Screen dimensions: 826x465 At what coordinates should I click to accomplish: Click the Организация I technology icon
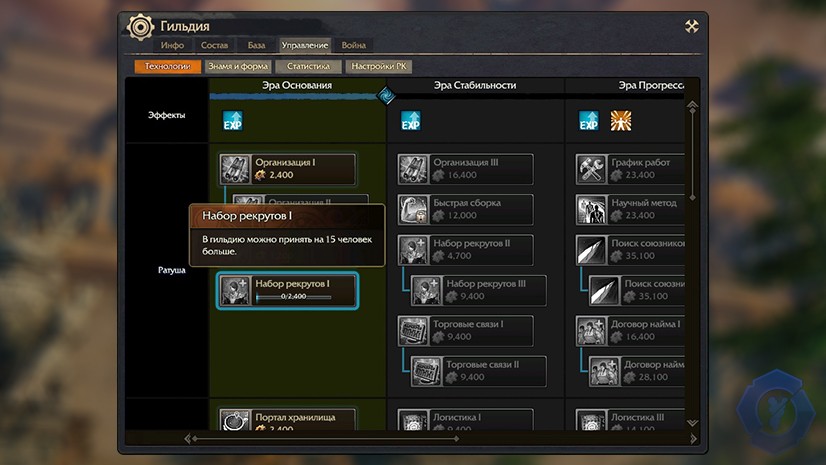(235, 169)
